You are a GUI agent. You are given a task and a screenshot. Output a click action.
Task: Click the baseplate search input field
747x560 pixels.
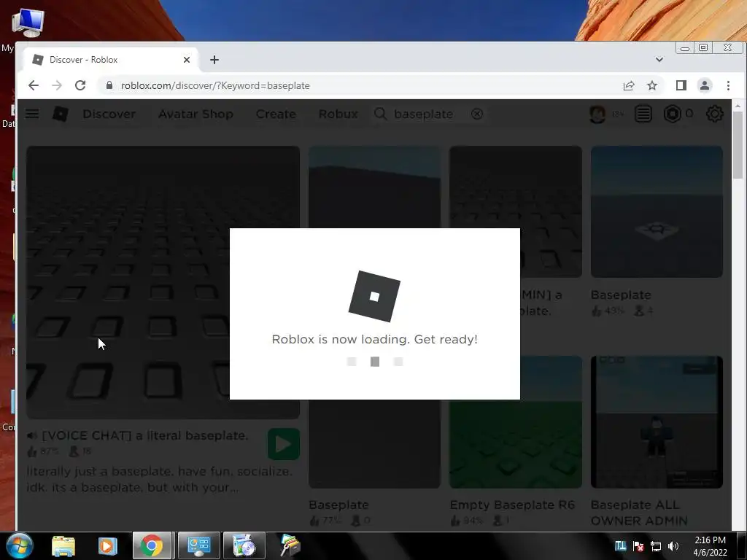[430, 114]
